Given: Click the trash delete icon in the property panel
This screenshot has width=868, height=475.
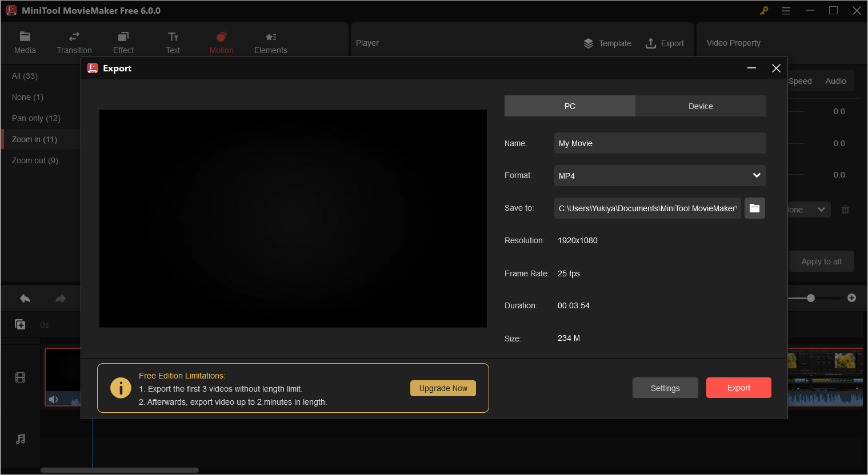Looking at the screenshot, I should (845, 210).
